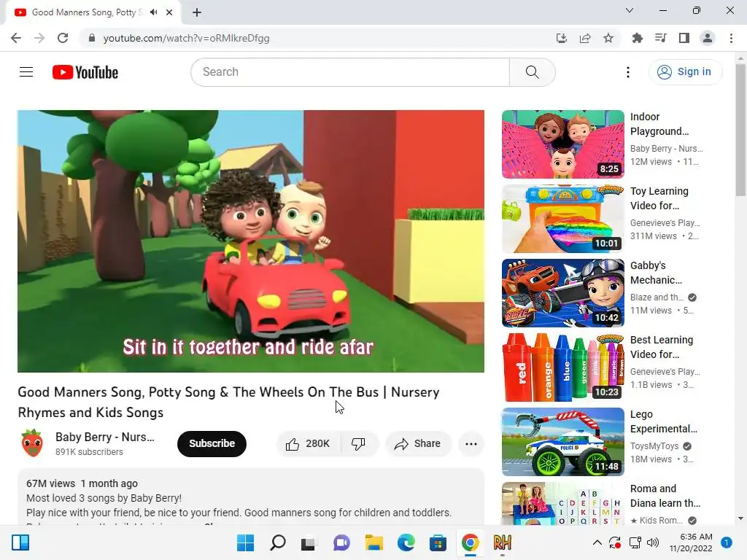Image resolution: width=747 pixels, height=560 pixels.
Task: Click ToysMyToys channel name
Action: click(x=654, y=446)
